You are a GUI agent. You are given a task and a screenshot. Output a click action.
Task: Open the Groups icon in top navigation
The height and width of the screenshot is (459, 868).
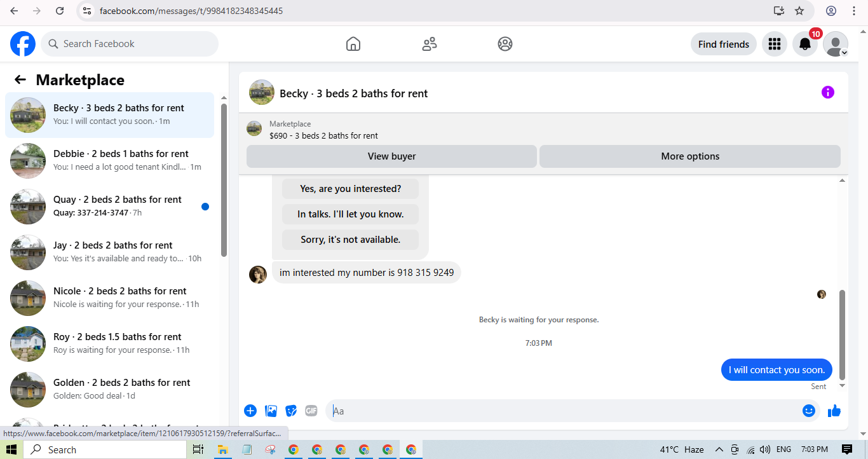tap(505, 44)
